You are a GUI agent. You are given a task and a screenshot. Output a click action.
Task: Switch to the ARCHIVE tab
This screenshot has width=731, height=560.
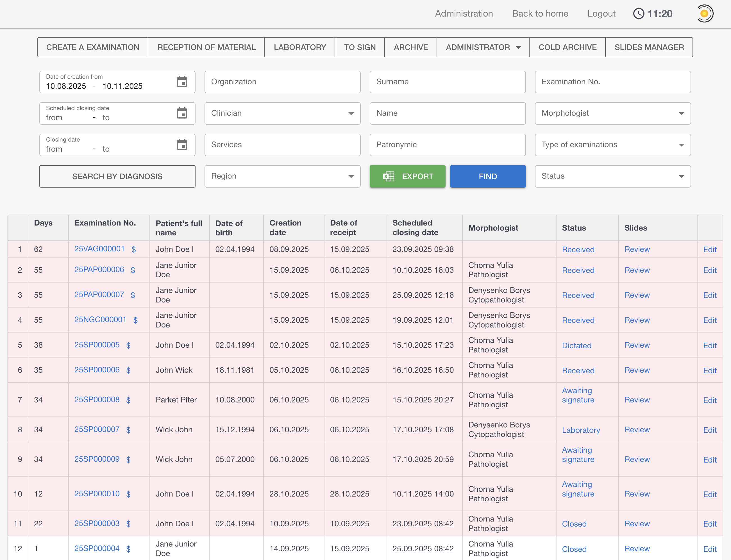point(410,47)
